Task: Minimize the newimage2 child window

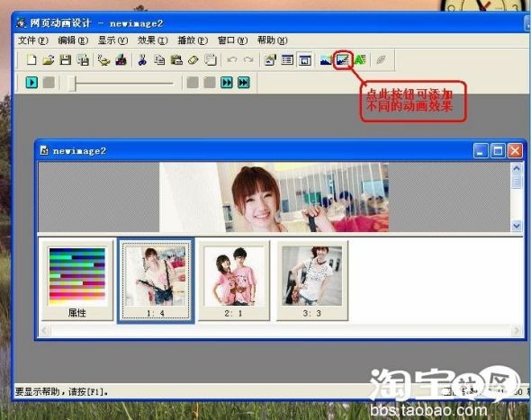Action: click(481, 151)
